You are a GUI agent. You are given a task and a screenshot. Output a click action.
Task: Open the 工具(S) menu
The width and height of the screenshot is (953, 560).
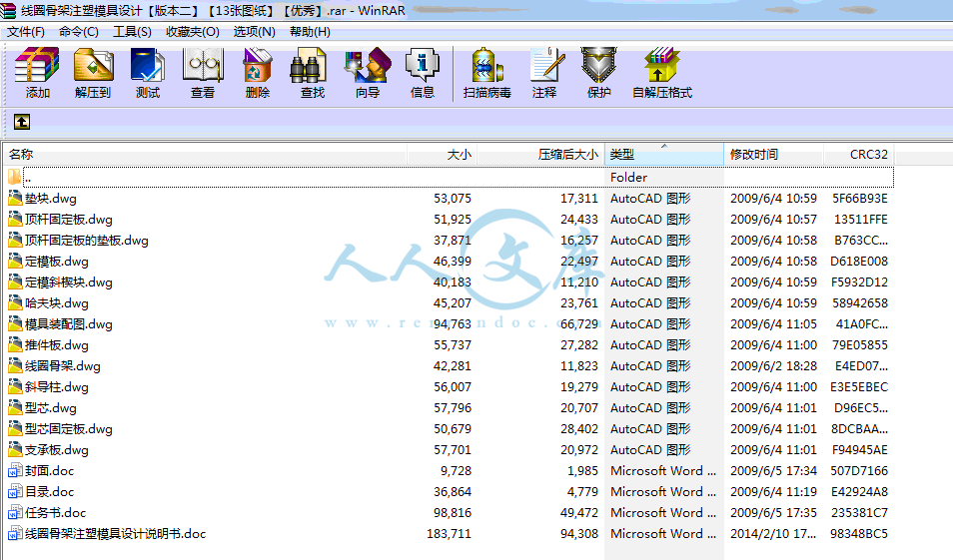click(132, 32)
